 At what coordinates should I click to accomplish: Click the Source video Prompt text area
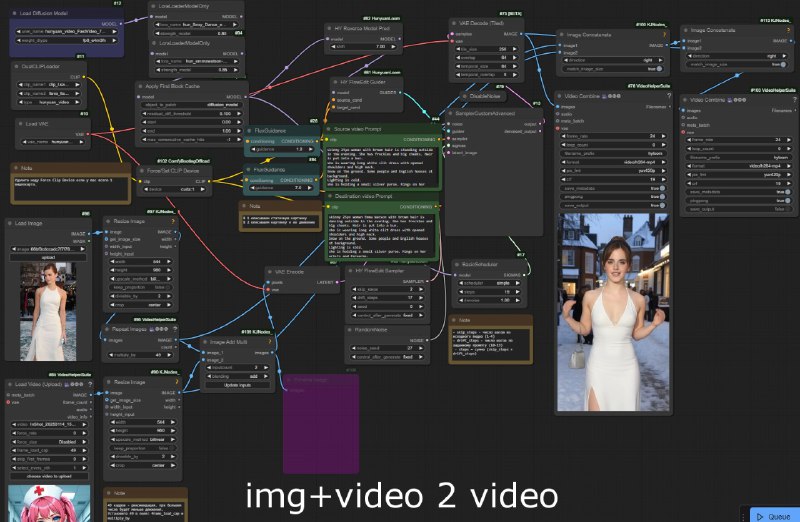tap(383, 166)
